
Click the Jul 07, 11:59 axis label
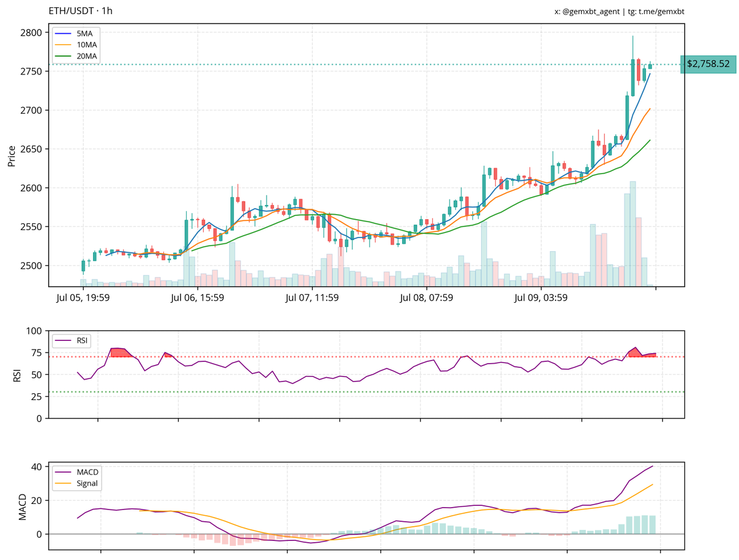(x=312, y=298)
